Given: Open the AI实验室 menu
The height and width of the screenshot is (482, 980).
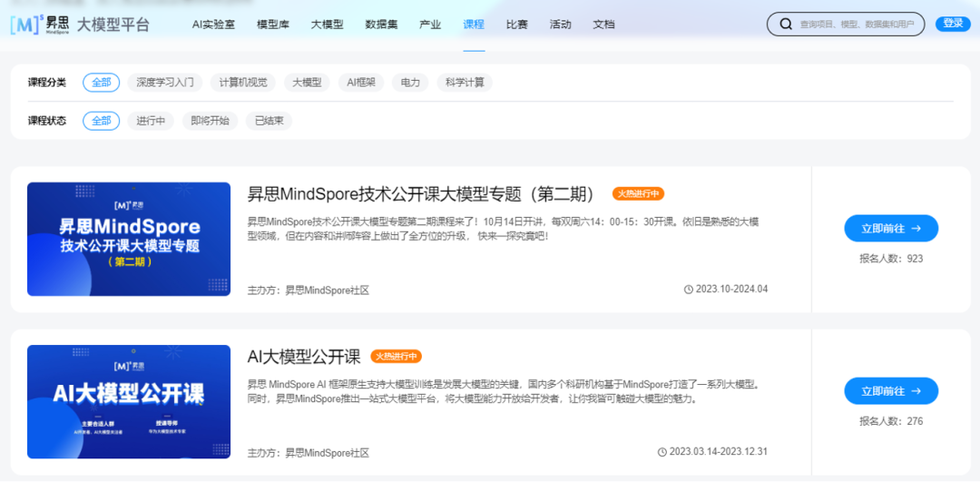Looking at the screenshot, I should point(213,25).
